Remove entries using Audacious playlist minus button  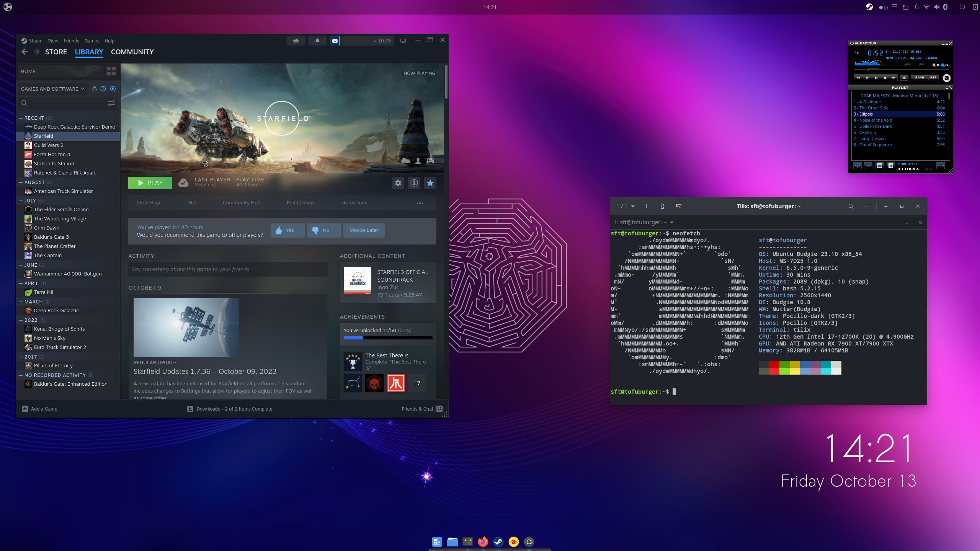coord(868,166)
